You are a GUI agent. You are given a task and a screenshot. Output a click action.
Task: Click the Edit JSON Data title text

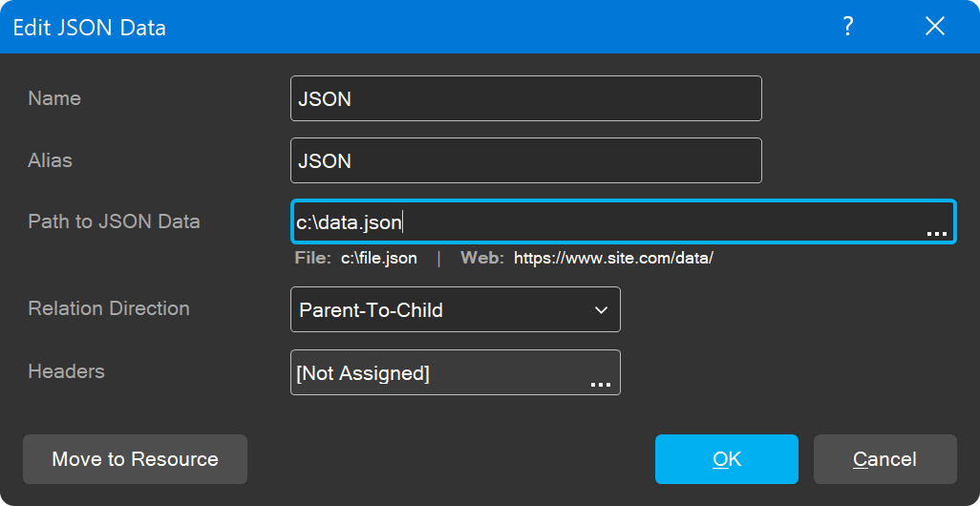[x=90, y=28]
